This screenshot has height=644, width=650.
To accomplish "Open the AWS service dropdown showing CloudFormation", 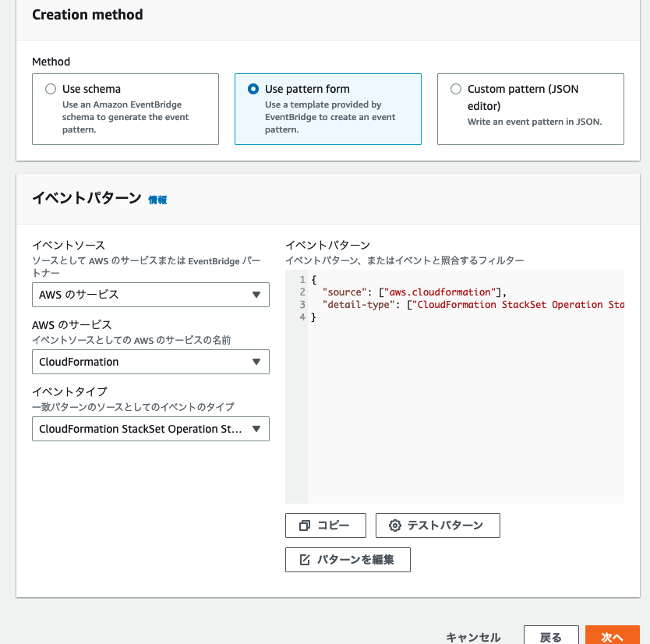I will 150,362.
